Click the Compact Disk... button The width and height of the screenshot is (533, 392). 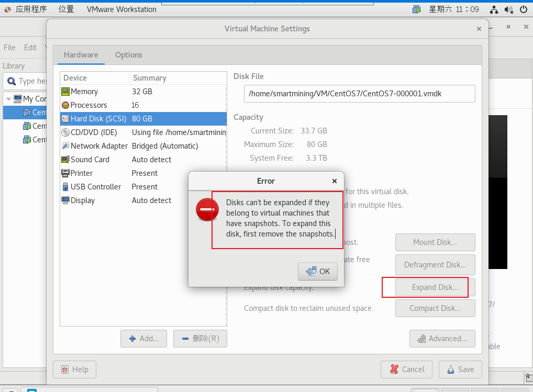click(435, 308)
